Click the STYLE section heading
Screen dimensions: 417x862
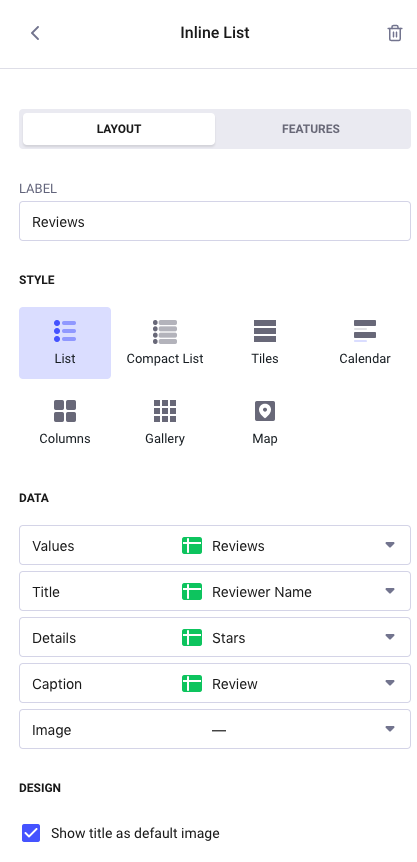coord(37,280)
